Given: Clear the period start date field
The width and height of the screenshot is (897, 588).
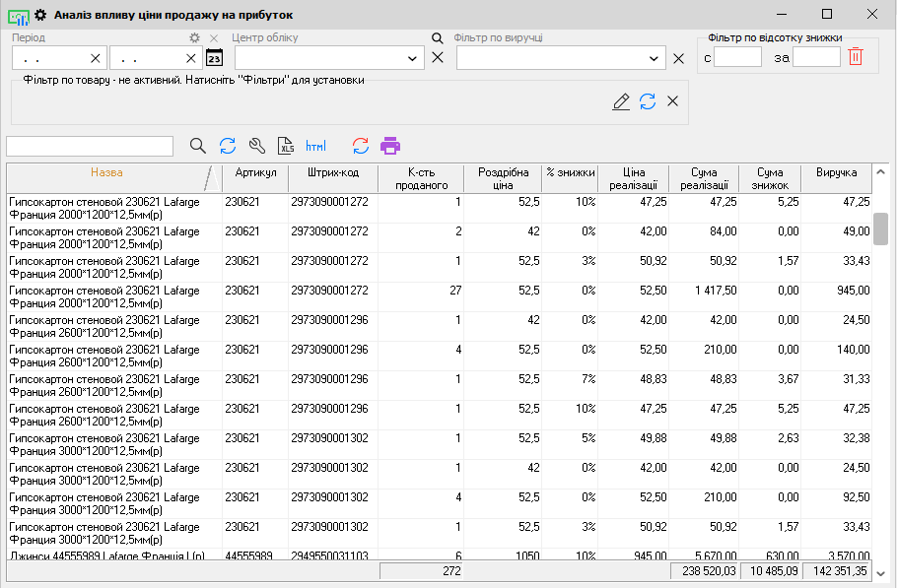Looking at the screenshot, I should pyautogui.click(x=96, y=58).
